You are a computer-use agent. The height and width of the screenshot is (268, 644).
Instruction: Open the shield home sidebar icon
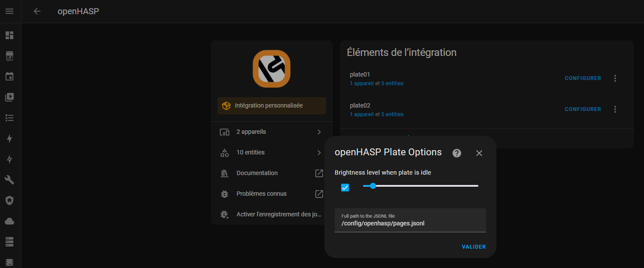point(9,200)
